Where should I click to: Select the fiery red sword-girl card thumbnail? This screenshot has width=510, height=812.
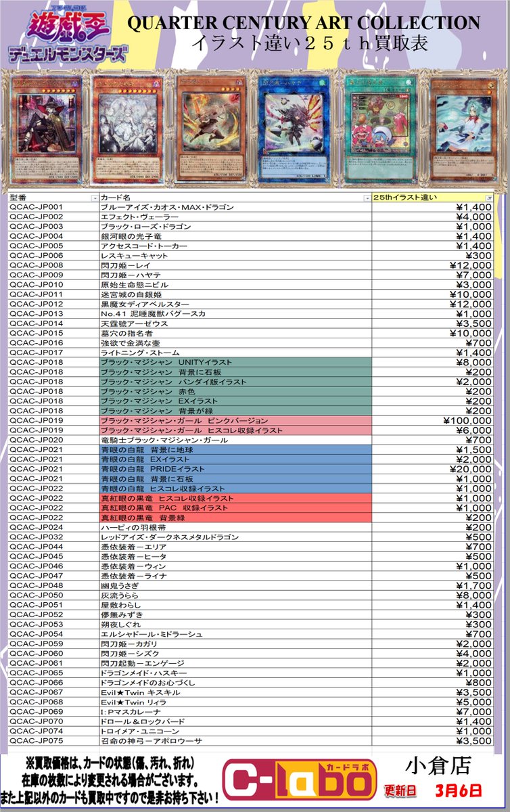214,129
